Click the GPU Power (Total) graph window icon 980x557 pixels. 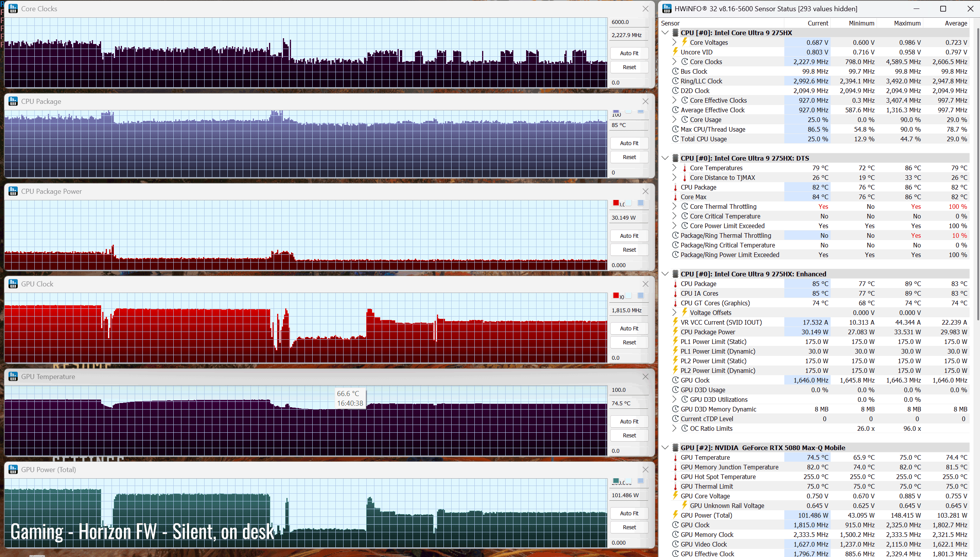click(x=13, y=469)
